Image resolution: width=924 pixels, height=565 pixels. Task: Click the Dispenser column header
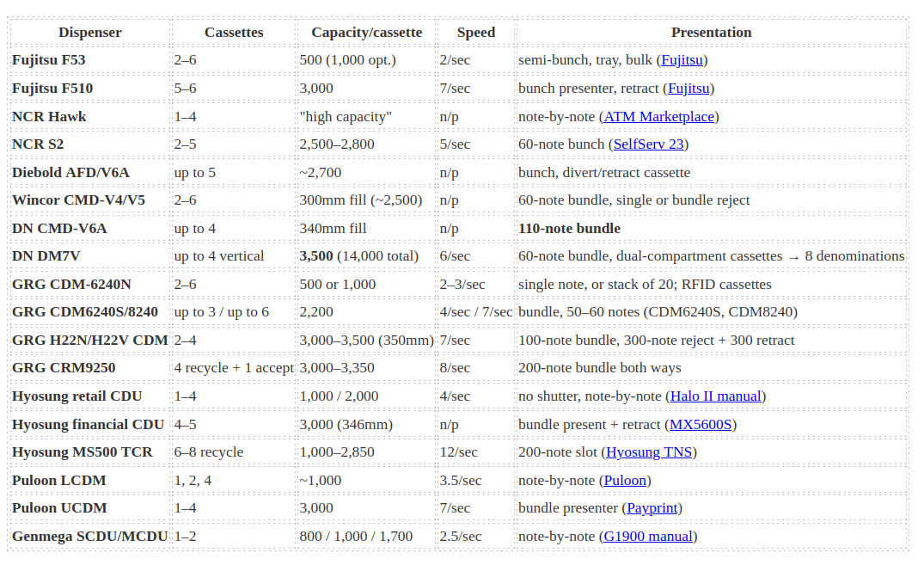click(89, 33)
